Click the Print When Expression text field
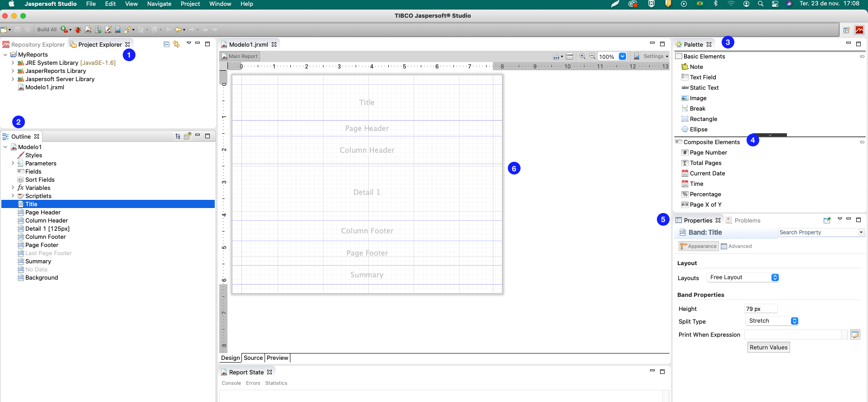This screenshot has width=868, height=402. (793, 334)
